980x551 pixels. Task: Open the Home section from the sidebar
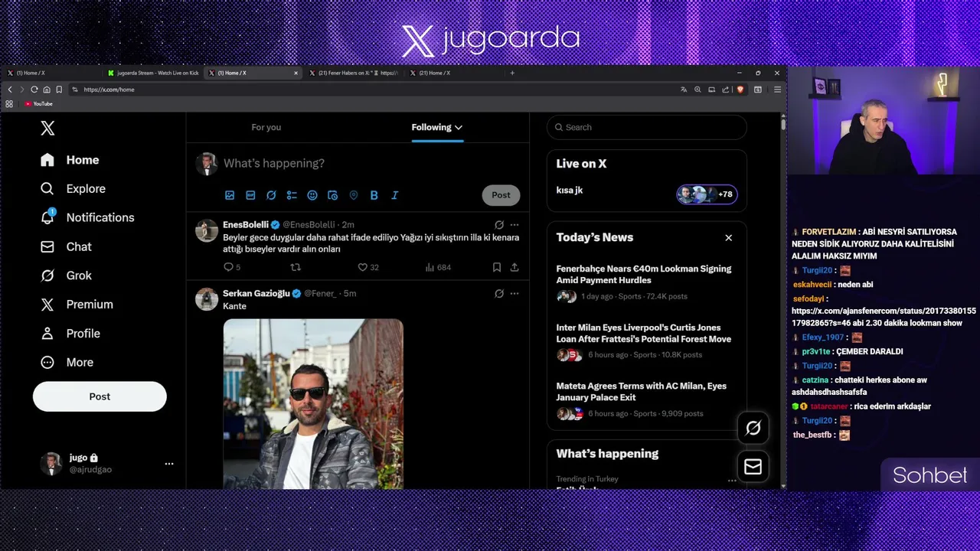coord(70,160)
